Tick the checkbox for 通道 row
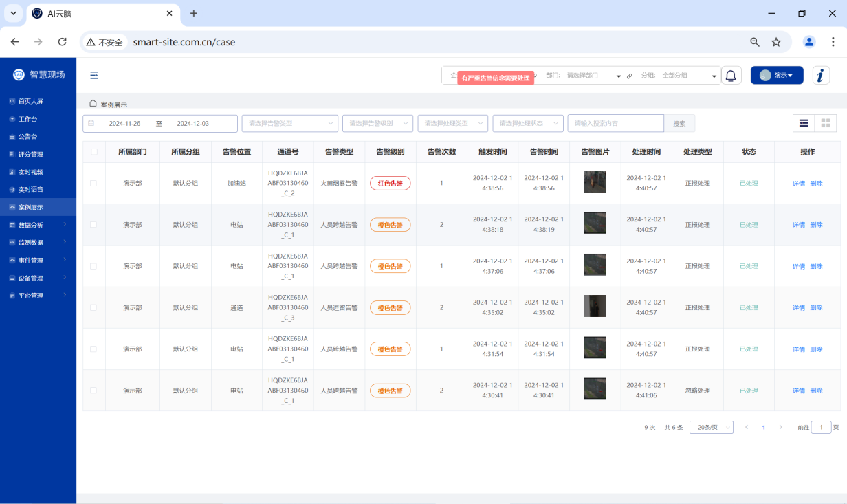The width and height of the screenshot is (847, 504). tap(94, 307)
